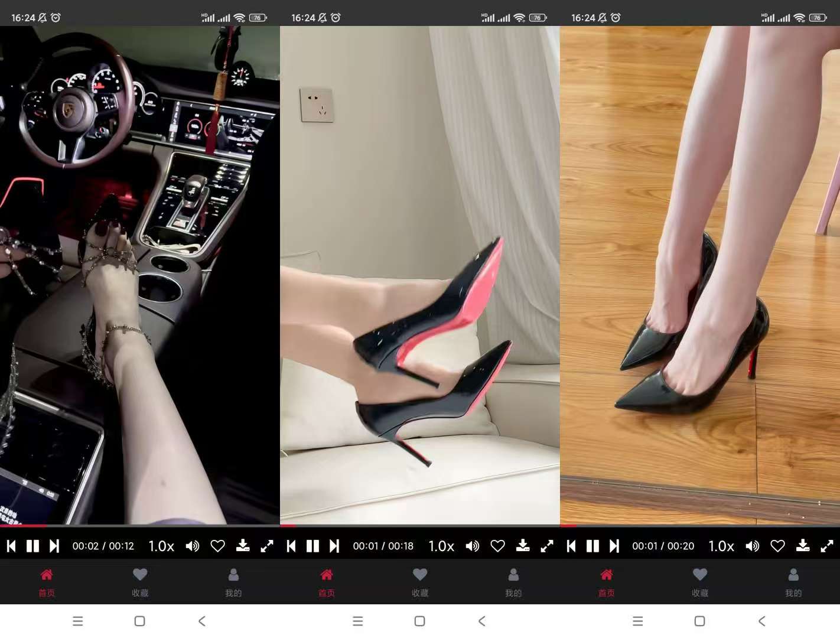Image resolution: width=840 pixels, height=638 pixels.
Task: Like the 00:18 video using heart outline icon
Action: 498,546
